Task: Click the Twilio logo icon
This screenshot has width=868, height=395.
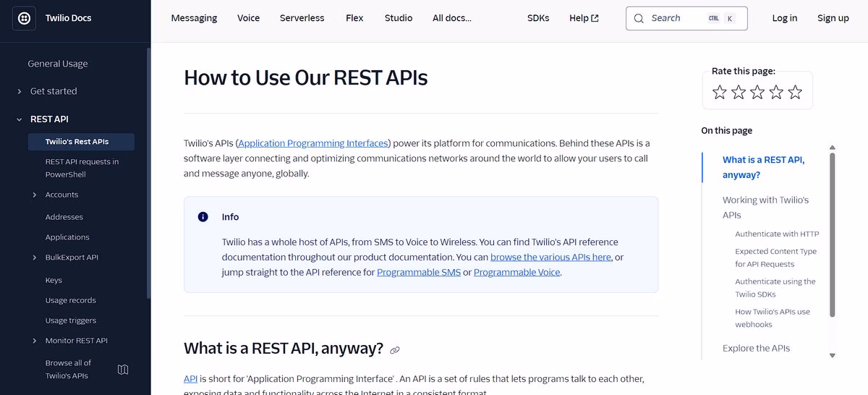Action: tap(24, 18)
